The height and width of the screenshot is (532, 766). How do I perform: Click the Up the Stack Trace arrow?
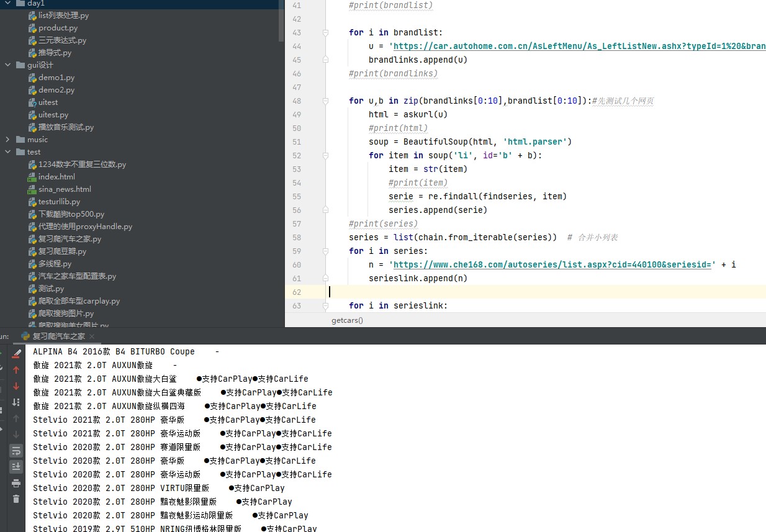(17, 369)
